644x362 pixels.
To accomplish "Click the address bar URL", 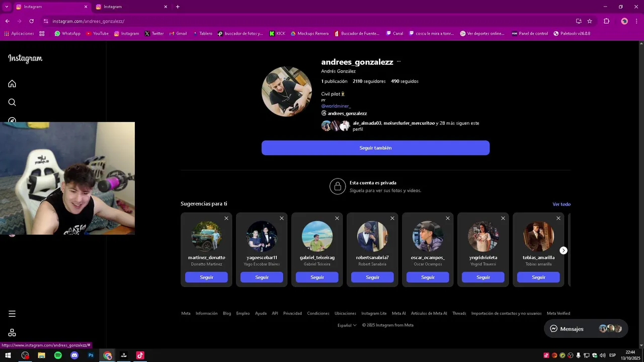I will (x=89, y=21).
